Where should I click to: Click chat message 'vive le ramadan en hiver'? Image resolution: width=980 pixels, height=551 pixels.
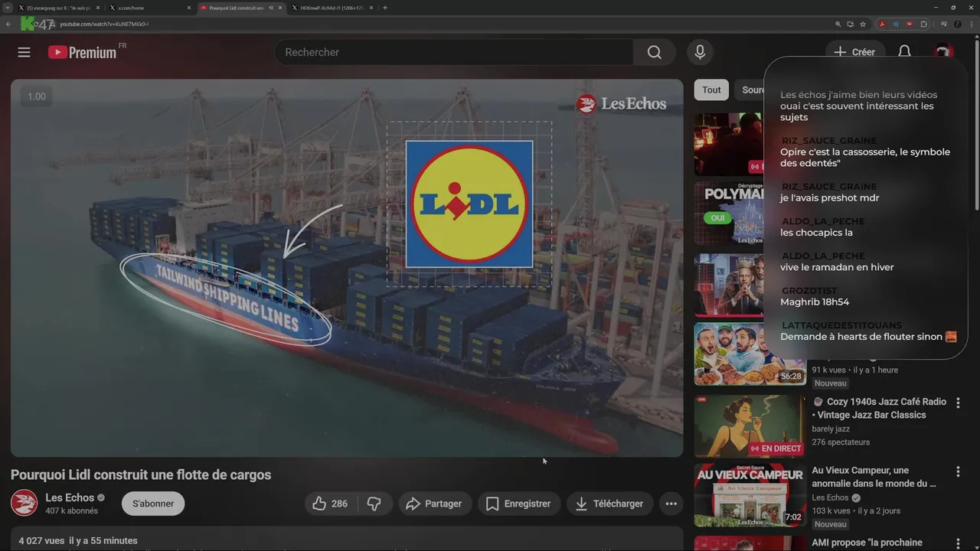pos(837,267)
